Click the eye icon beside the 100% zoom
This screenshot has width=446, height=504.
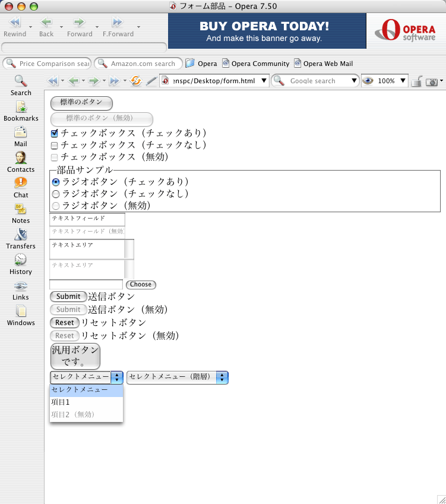(368, 81)
